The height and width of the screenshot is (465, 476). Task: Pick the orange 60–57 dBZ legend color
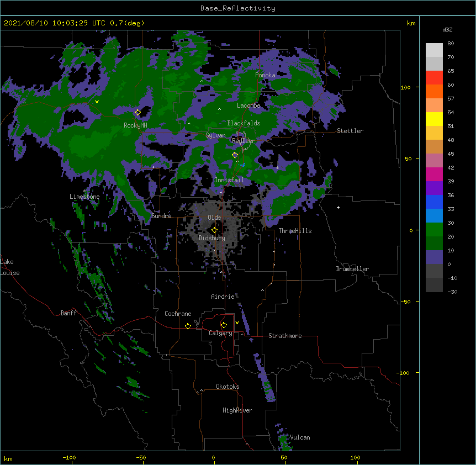coord(434,91)
